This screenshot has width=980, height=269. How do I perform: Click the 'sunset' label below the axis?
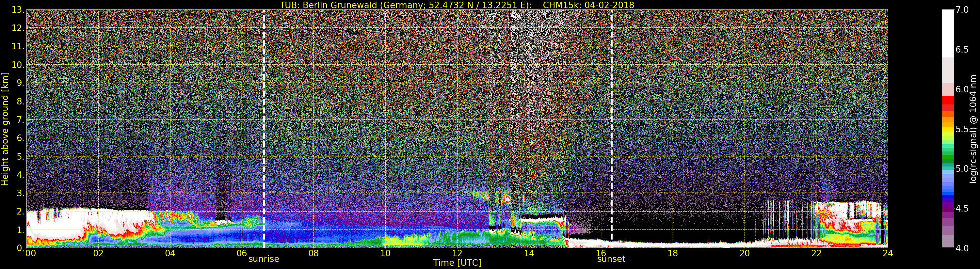(611, 259)
